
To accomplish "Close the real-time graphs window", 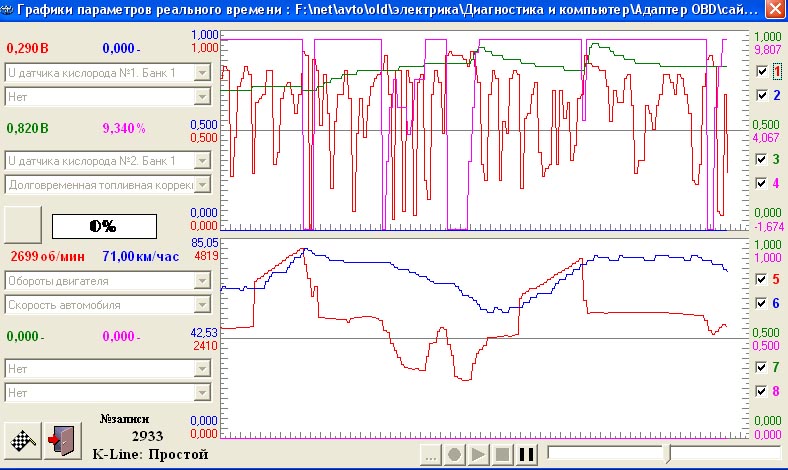I will [x=774, y=11].
